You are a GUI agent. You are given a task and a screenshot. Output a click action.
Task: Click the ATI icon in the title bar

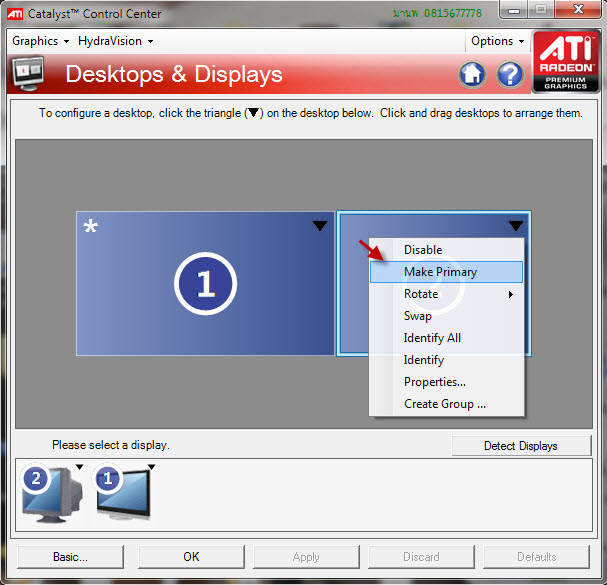click(x=15, y=14)
